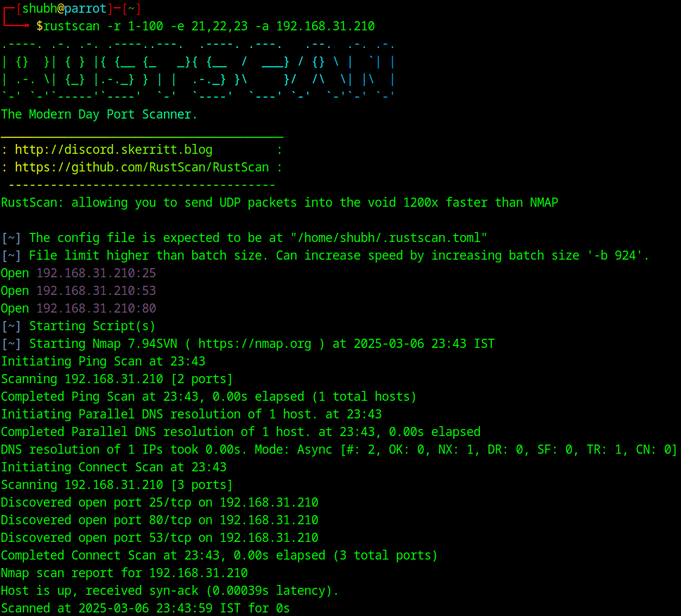
Task: Click 'Initiating Ping Scan at 23:43' line
Action: coord(103,361)
